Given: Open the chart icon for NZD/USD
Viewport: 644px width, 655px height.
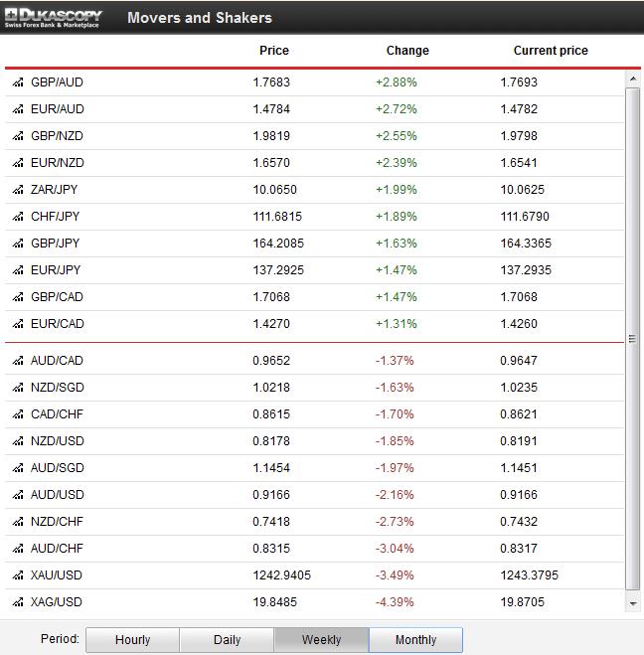Looking at the screenshot, I should pyautogui.click(x=18, y=440).
